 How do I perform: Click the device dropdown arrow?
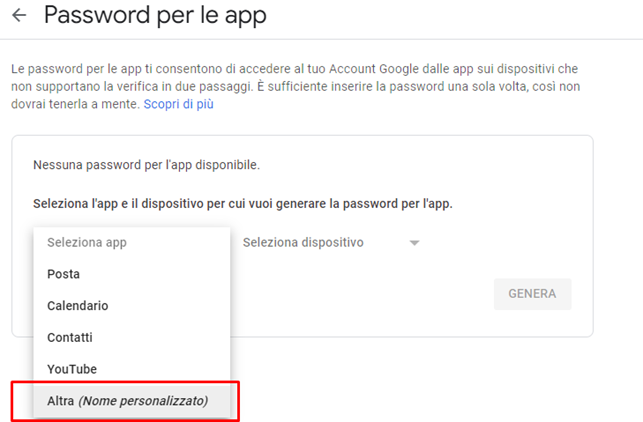click(x=414, y=243)
